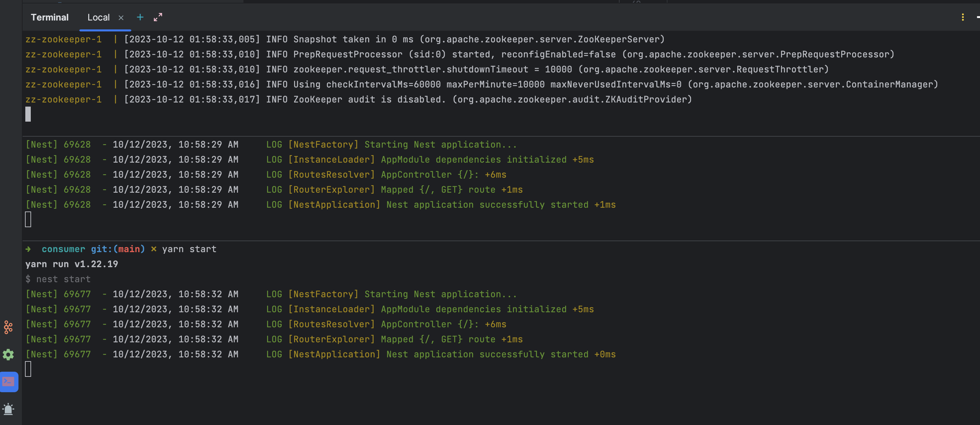This screenshot has width=980, height=425.
Task: Click the split divider below zookeeper pane
Action: tap(494, 136)
